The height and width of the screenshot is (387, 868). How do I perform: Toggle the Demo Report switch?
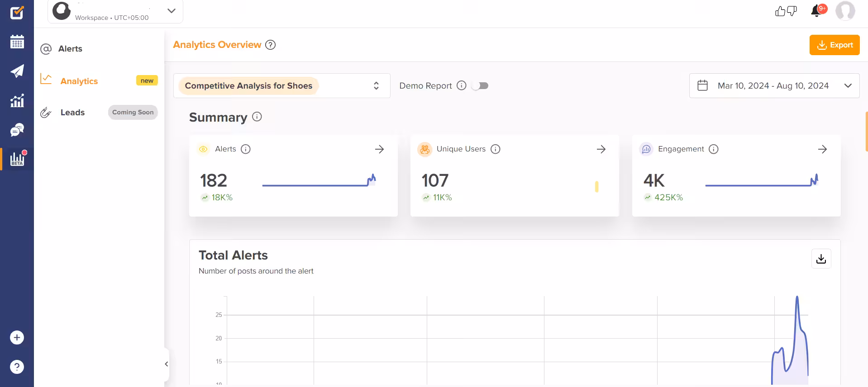click(x=480, y=85)
